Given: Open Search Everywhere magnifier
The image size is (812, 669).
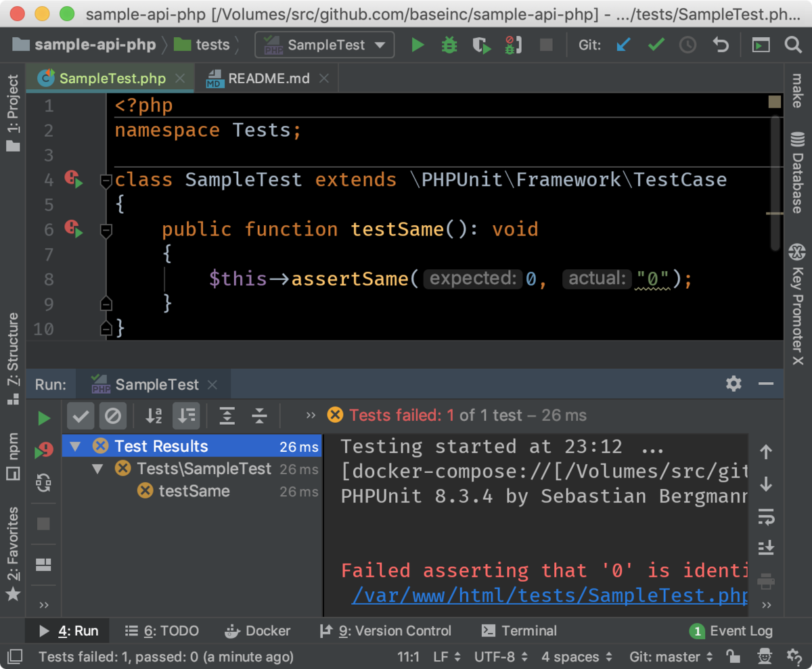Looking at the screenshot, I should tap(793, 45).
